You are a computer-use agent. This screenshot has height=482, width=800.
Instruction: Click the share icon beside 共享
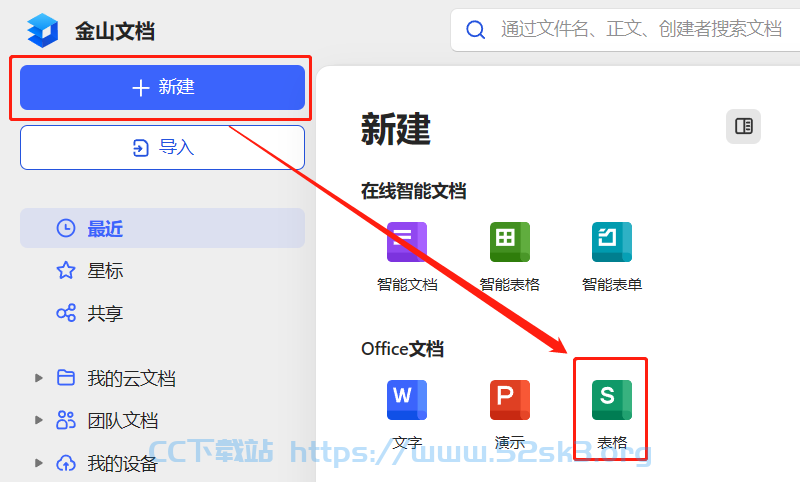coord(66,313)
